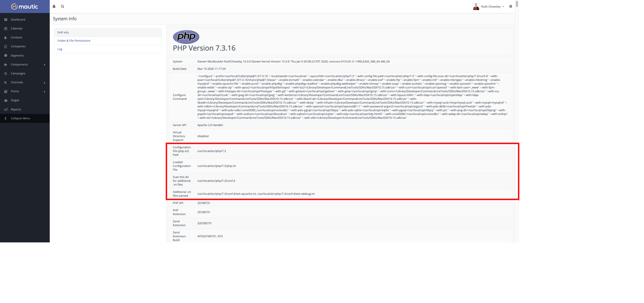Click the notification bell icon

[54, 6]
